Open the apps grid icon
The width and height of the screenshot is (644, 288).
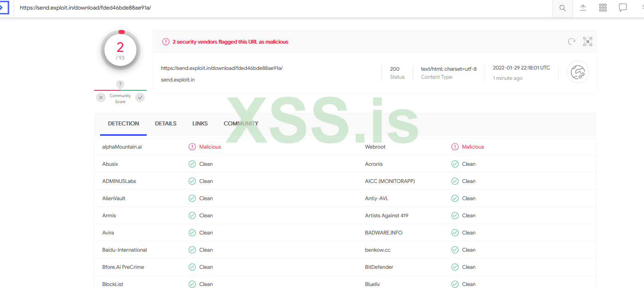603,8
